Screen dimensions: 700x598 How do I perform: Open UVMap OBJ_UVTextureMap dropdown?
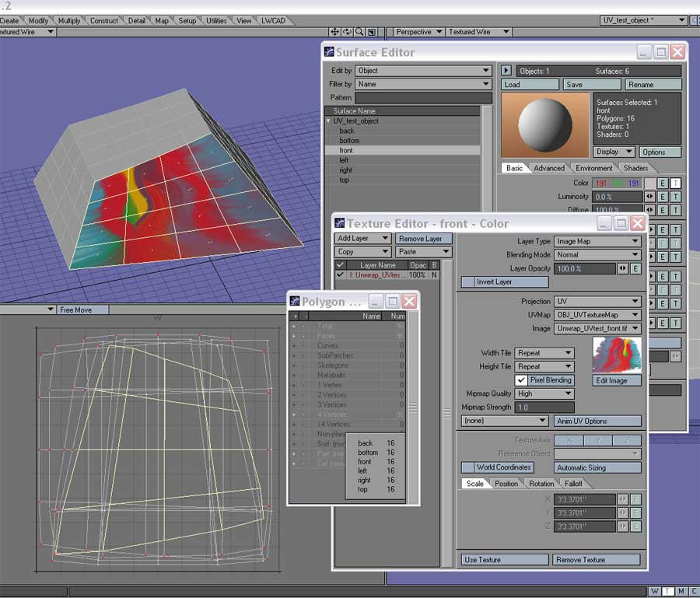(x=597, y=315)
